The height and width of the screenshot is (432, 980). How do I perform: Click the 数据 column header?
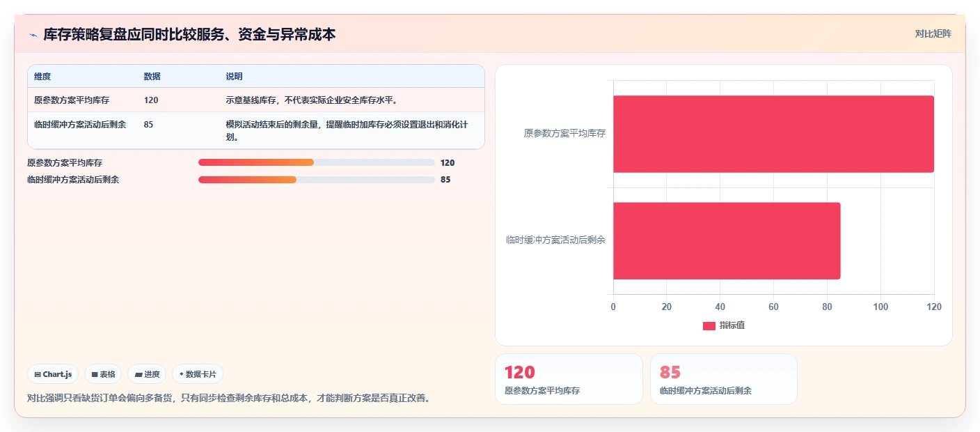pyautogui.click(x=152, y=76)
